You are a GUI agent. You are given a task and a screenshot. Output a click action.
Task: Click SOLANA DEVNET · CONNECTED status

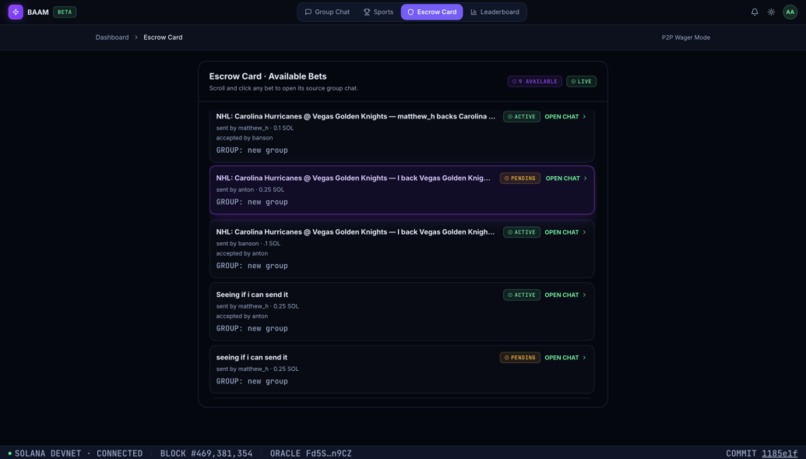tap(75, 453)
